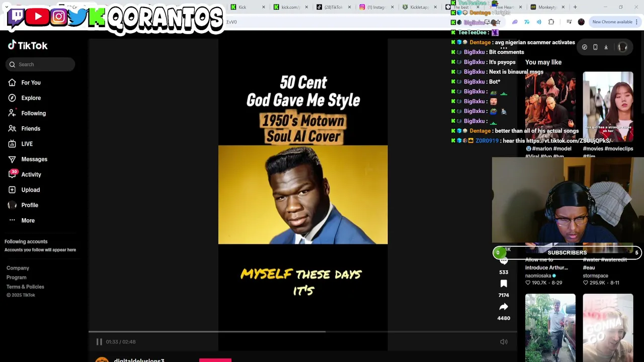
Task: Open the More three-dots icon
Action: click(12, 221)
